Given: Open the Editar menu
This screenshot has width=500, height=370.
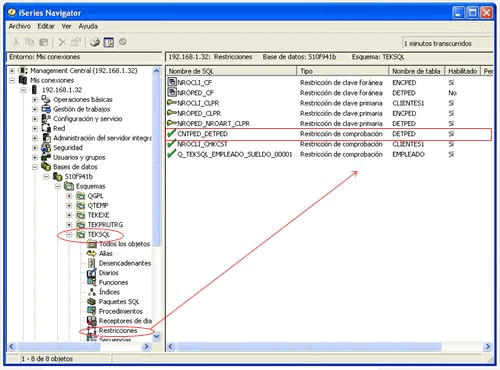Looking at the screenshot, I should [46, 26].
